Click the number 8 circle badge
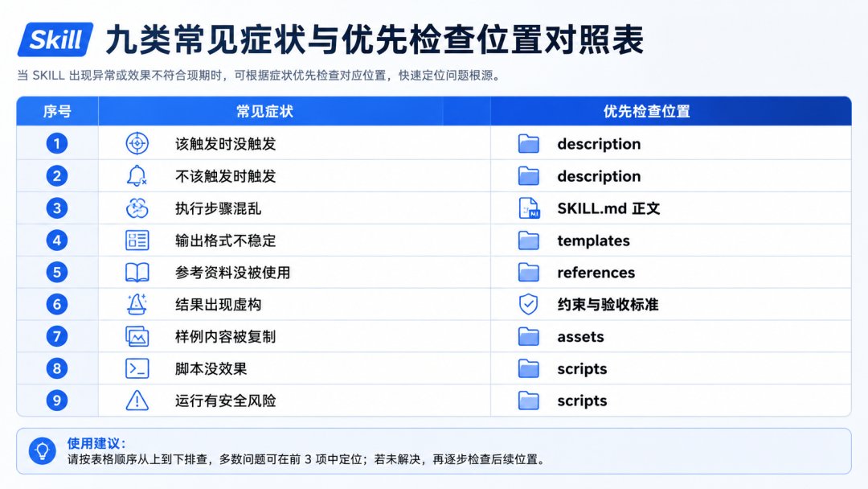The image size is (868, 489). [x=56, y=368]
